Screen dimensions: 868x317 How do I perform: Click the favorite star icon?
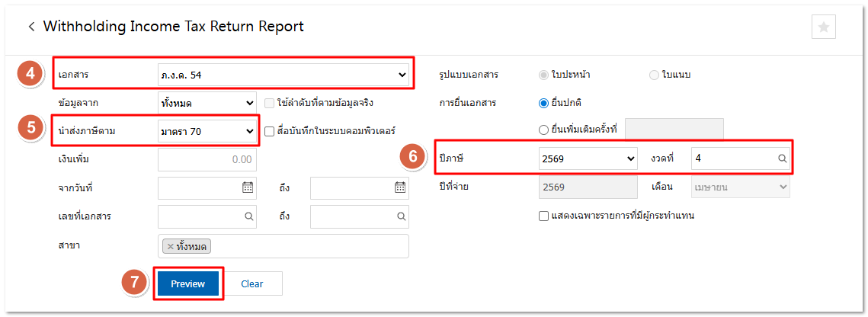pyautogui.click(x=823, y=27)
